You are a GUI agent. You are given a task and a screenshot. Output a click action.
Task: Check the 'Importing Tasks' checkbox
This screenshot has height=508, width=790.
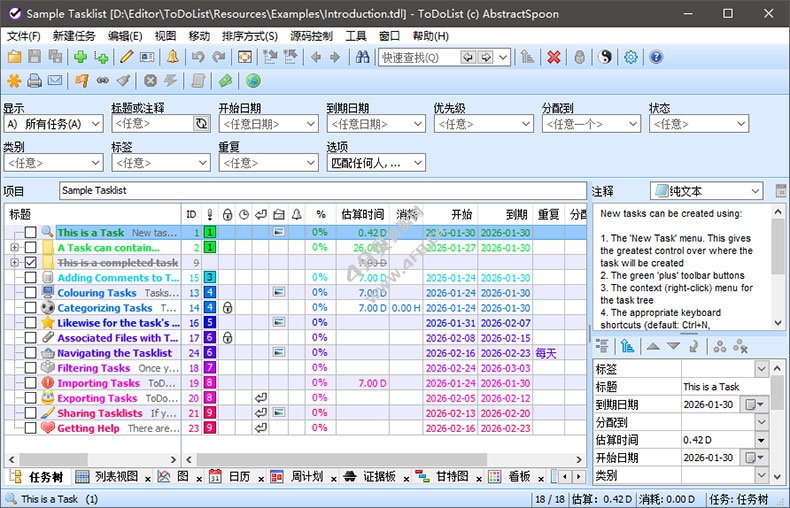tap(31, 383)
